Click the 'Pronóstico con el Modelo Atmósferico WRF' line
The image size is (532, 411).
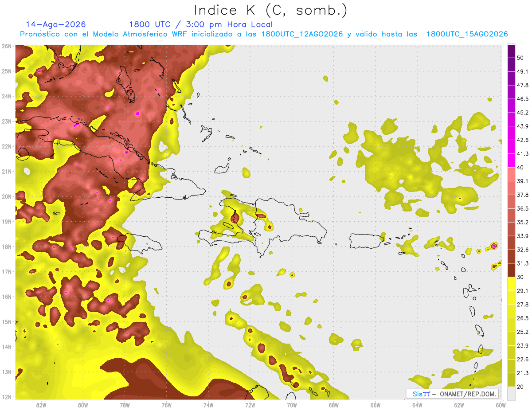point(263,34)
